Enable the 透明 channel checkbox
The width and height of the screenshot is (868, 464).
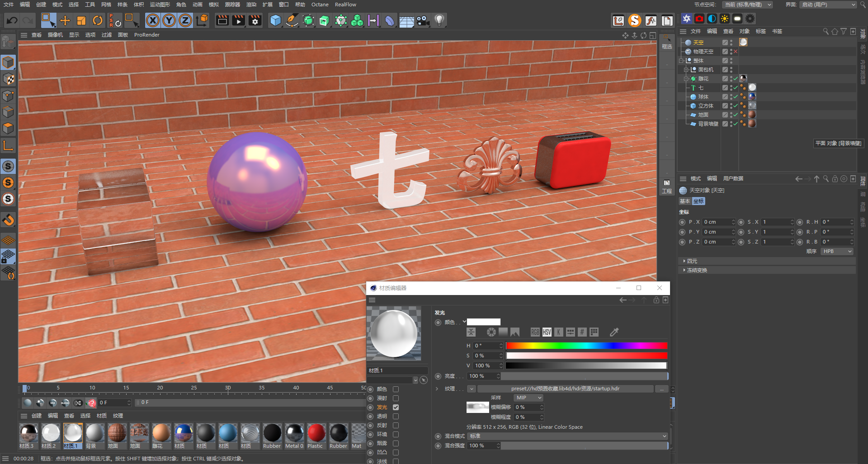(x=396, y=416)
